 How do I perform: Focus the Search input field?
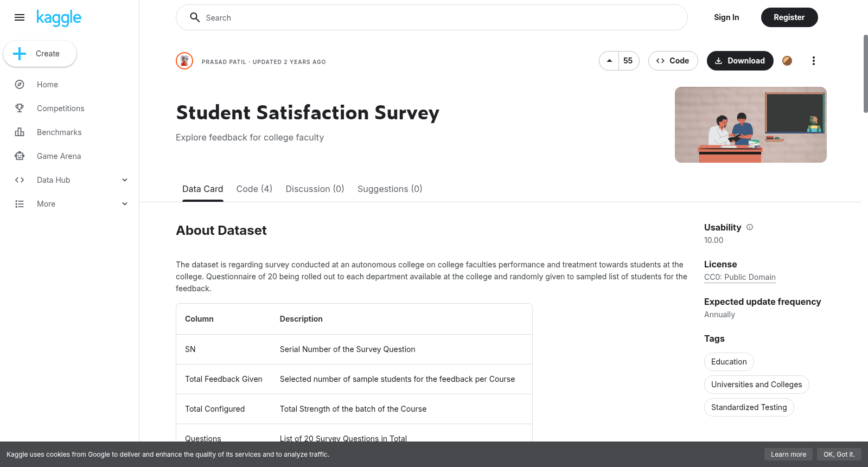[432, 17]
